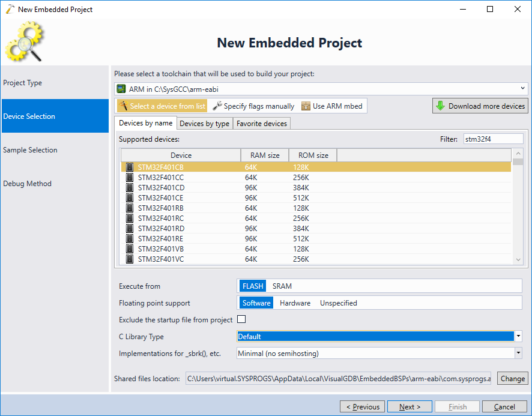This screenshot has width=532, height=416.
Task: Select the STM32F401RB device row
Action: tap(316, 208)
